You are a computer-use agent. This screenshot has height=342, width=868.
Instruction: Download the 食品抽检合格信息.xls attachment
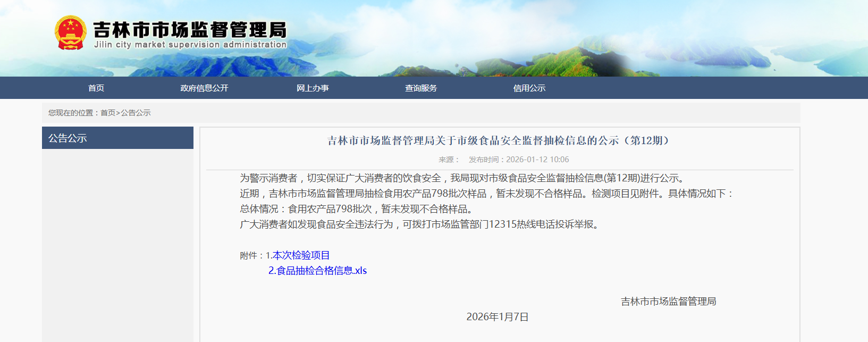[317, 271]
